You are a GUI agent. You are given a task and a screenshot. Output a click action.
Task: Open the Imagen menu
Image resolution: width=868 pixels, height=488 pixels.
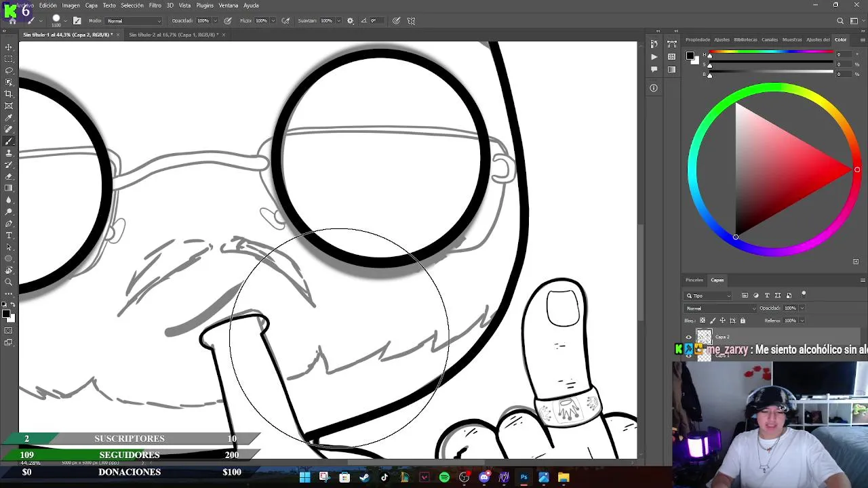tap(71, 5)
